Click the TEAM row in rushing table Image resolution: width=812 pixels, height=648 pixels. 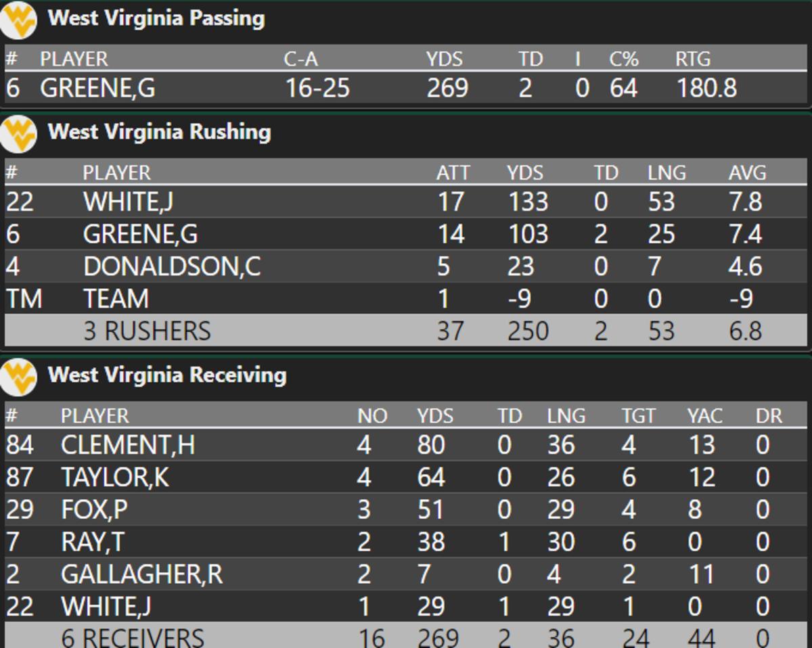(116, 299)
